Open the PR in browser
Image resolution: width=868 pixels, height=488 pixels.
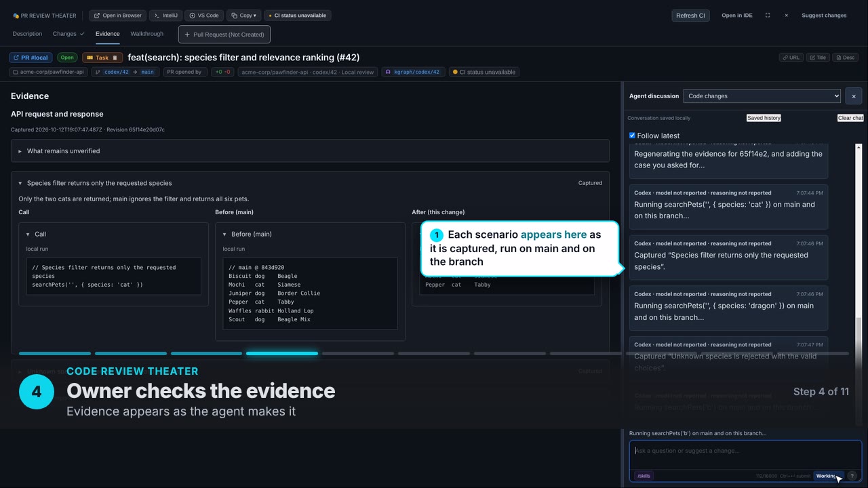117,16
